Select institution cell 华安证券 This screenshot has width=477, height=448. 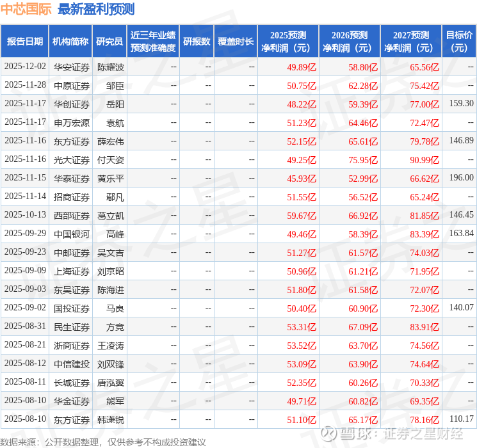point(72,67)
